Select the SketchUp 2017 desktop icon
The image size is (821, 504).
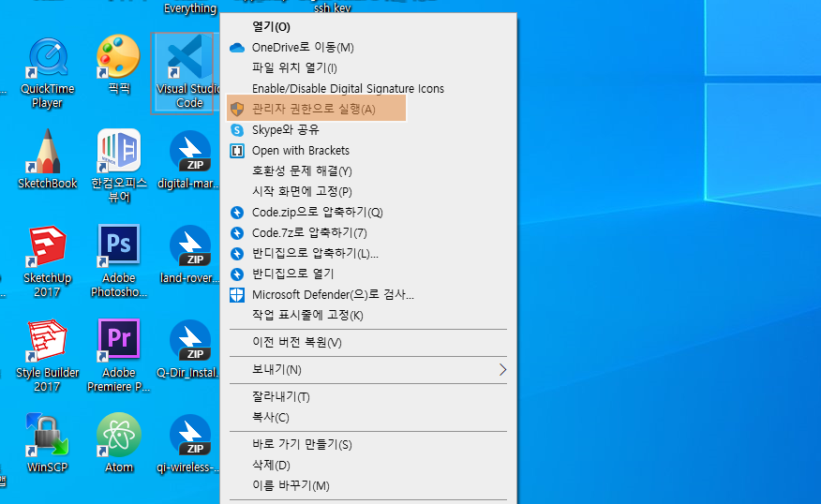click(48, 261)
